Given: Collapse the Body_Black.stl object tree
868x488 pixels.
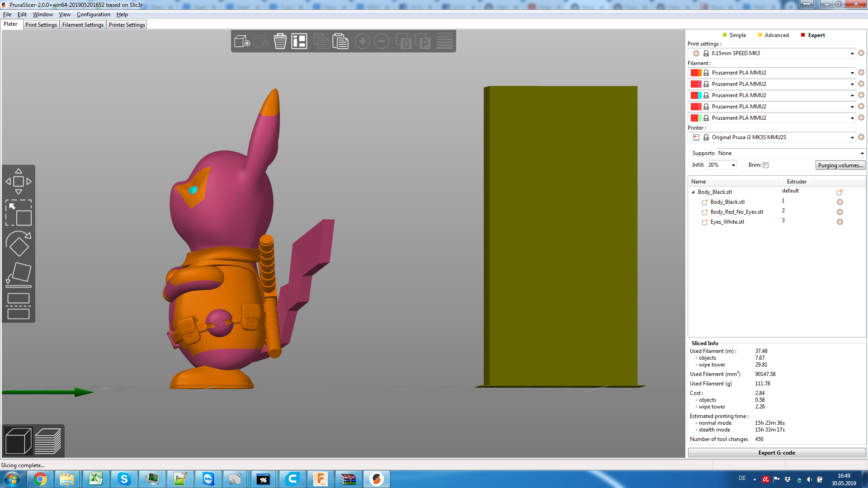Looking at the screenshot, I should pyautogui.click(x=693, y=192).
